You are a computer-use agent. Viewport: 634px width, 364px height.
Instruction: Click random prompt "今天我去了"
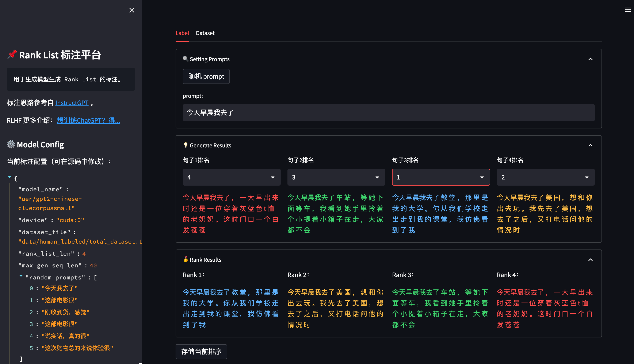60,288
